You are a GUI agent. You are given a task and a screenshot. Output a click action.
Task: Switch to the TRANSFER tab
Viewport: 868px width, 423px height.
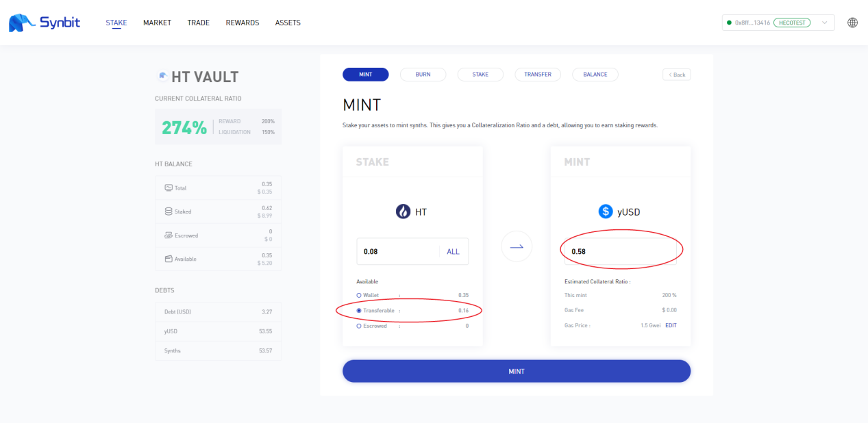[x=538, y=74]
